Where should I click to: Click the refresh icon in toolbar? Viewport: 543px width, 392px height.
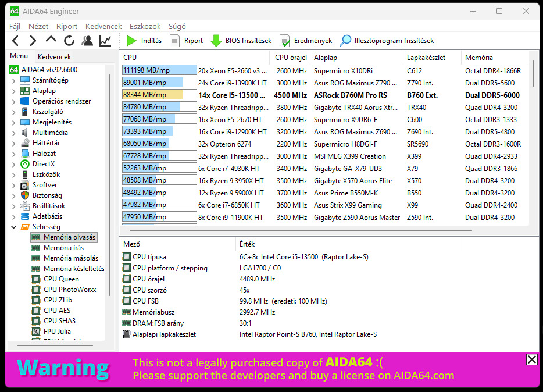pyautogui.click(x=69, y=41)
